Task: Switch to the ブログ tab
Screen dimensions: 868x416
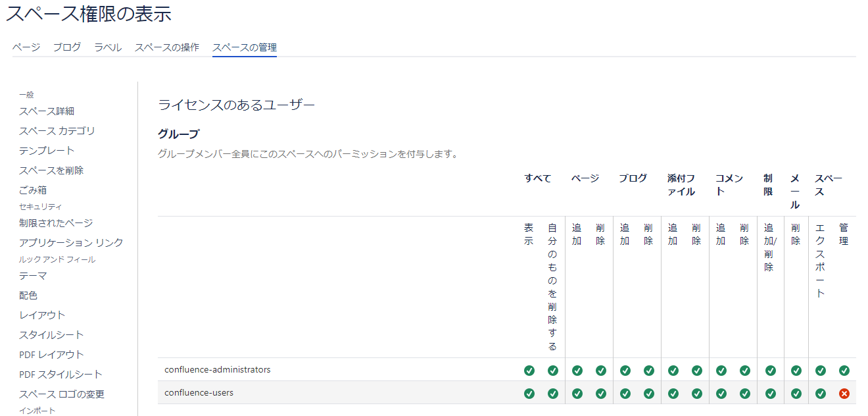Action: coord(67,47)
